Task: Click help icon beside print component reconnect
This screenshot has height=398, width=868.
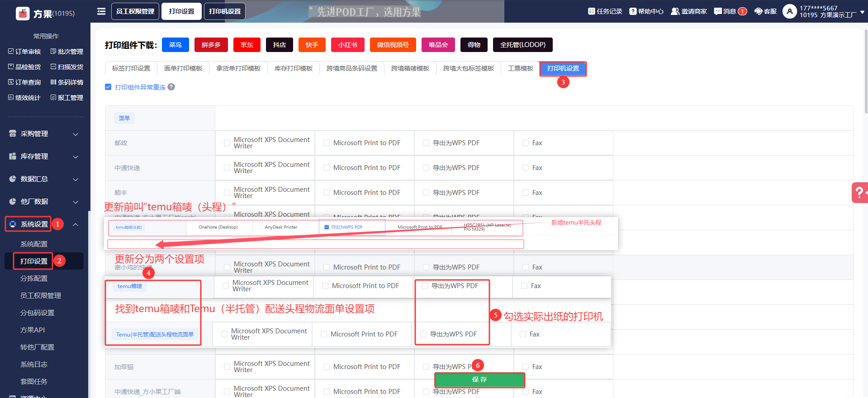Action: tap(171, 87)
